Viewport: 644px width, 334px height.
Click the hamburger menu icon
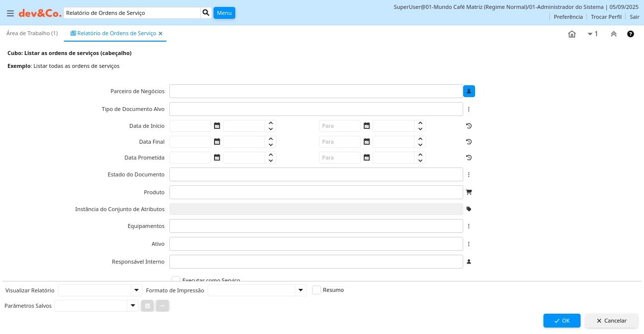(10, 13)
